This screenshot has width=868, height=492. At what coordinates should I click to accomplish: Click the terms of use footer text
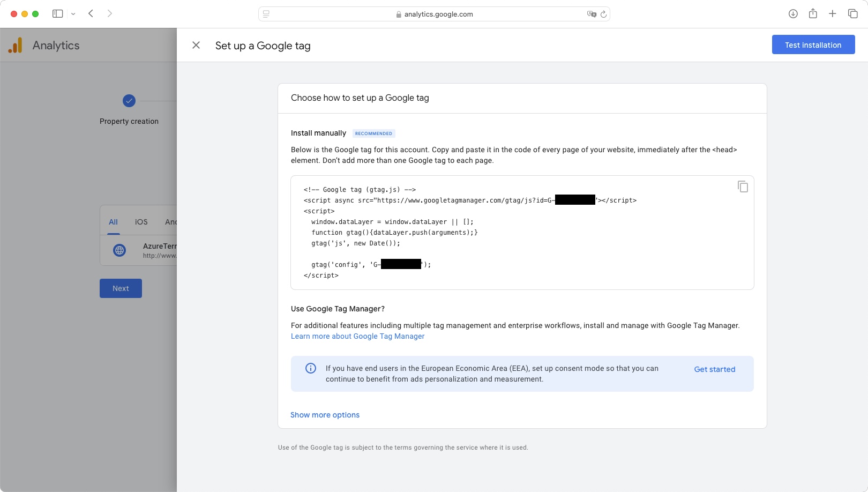click(403, 448)
